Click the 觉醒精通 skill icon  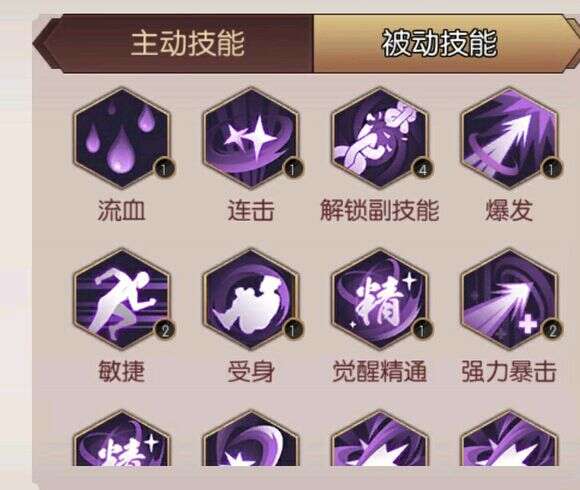[380, 300]
